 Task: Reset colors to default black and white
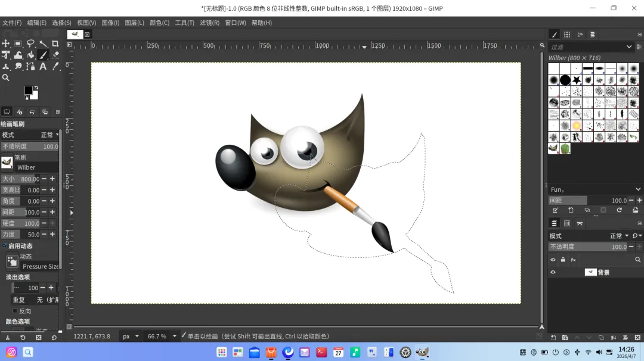pos(26,98)
